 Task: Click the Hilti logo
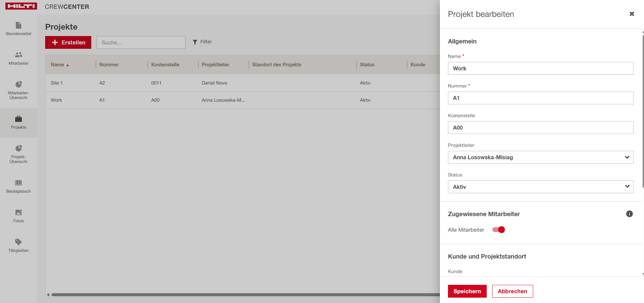(21, 6)
